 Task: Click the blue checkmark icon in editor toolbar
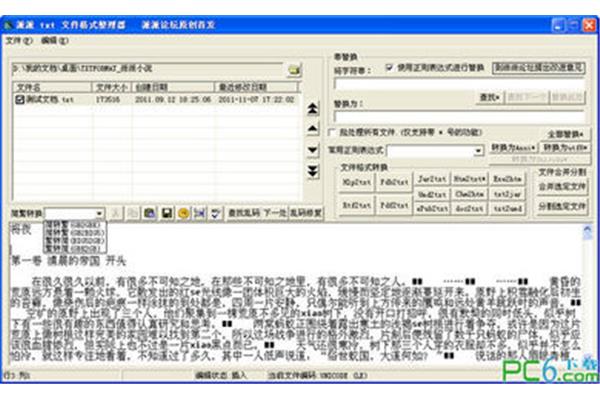[216, 213]
